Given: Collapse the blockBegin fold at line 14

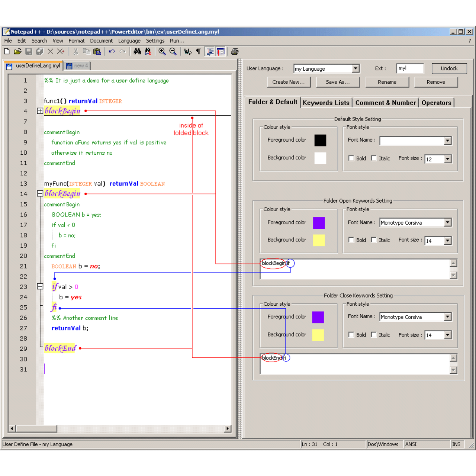Looking at the screenshot, I should [x=40, y=193].
